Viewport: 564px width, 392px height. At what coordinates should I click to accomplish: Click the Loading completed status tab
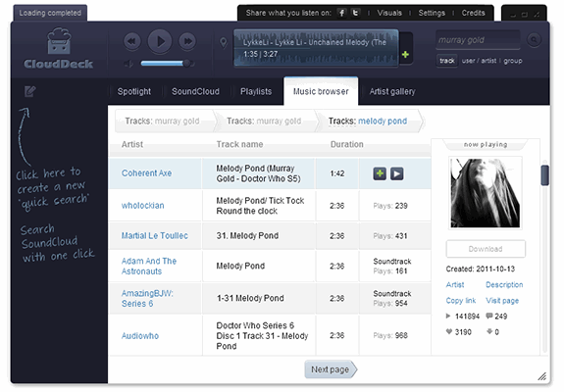tap(50, 13)
